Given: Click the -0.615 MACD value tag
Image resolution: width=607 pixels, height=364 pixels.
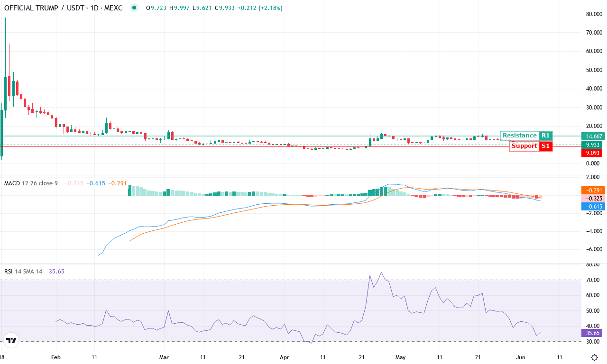Looking at the screenshot, I should click(x=593, y=207).
